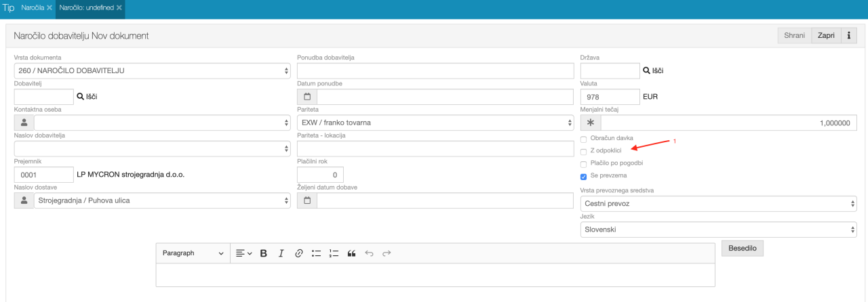This screenshot has width=868, height=302.
Task: Apply Italic formatting in editor
Action: 281,253
